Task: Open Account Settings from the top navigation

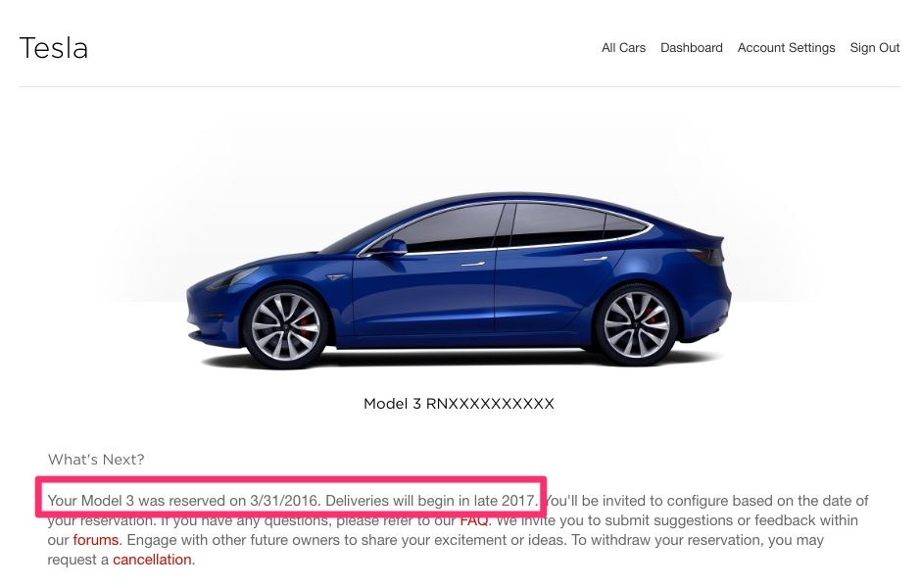Action: (786, 48)
